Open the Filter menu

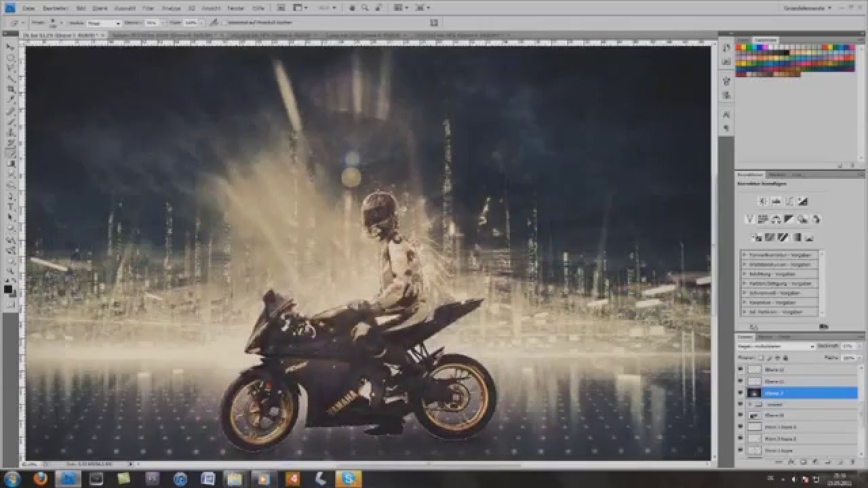pyautogui.click(x=148, y=9)
